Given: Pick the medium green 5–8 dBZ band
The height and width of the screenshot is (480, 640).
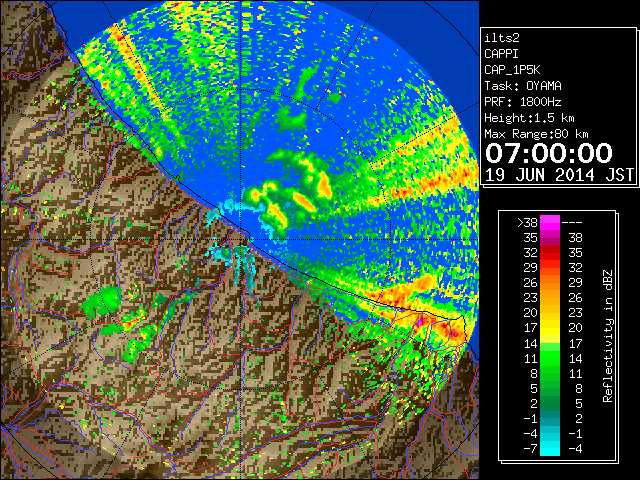Looking at the screenshot, I should (550, 389).
